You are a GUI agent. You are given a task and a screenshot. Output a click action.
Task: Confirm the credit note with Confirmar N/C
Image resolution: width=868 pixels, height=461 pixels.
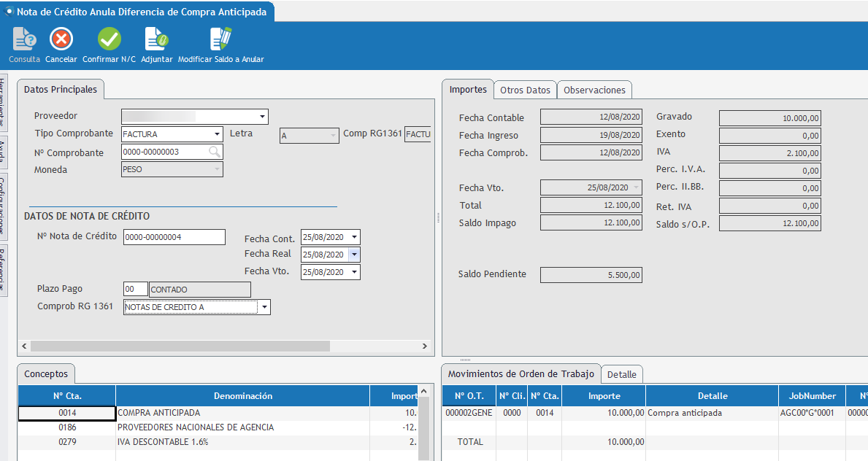click(x=110, y=40)
